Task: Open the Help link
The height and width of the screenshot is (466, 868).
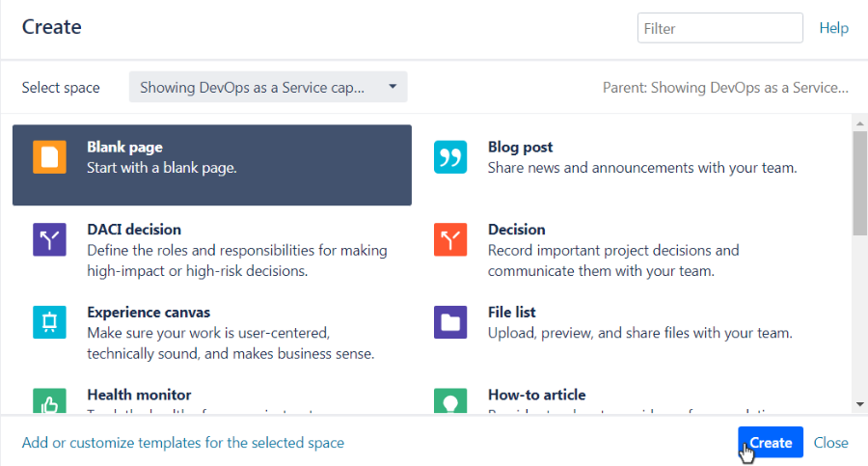Action: [x=833, y=28]
